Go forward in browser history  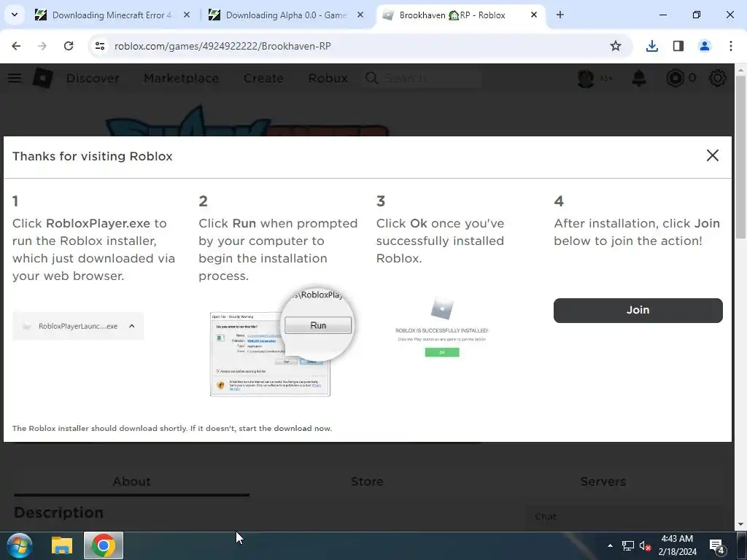[x=42, y=46]
